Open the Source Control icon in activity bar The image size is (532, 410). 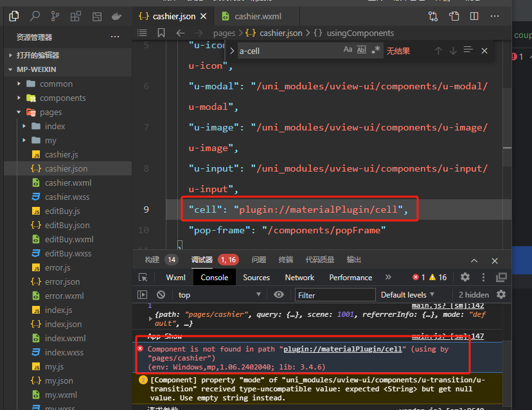pos(55,16)
